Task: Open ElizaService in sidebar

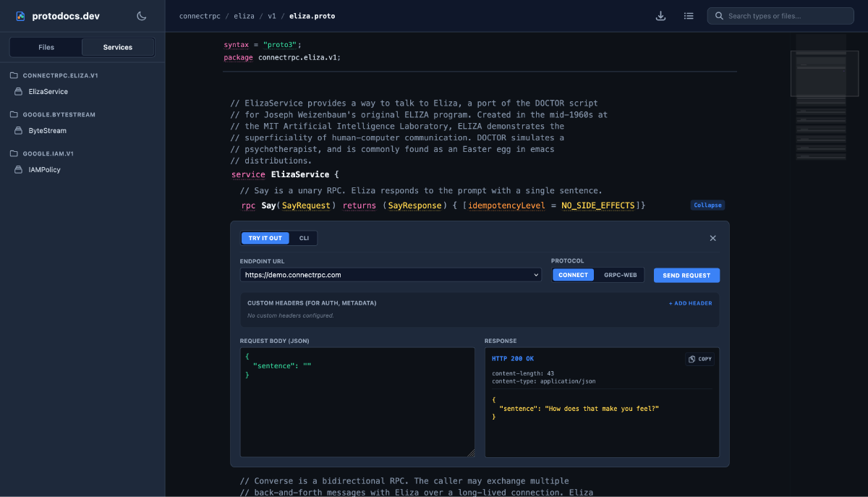Action: (x=48, y=92)
